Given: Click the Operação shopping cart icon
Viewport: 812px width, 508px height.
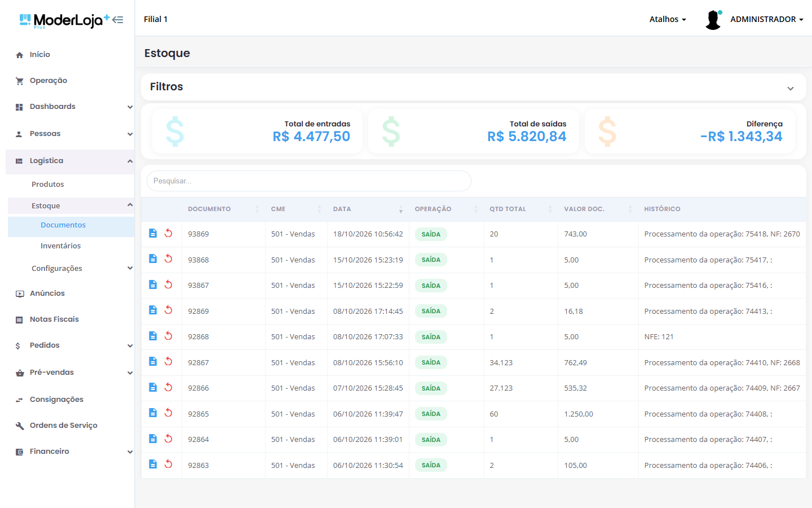Looking at the screenshot, I should 19,81.
